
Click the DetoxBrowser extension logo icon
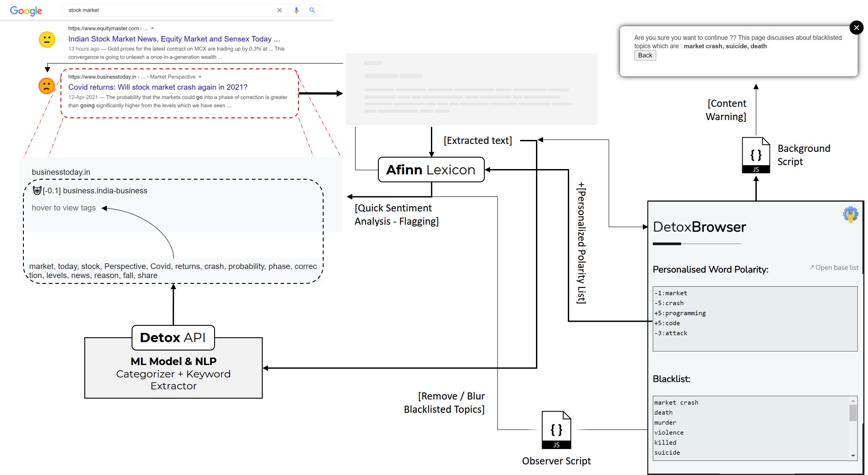point(850,215)
